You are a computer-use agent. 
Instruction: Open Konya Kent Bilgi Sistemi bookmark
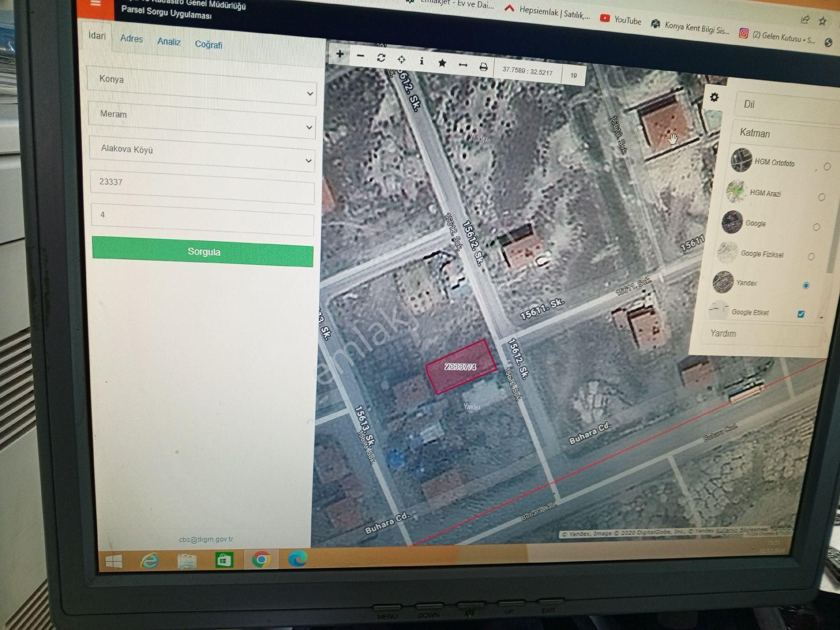[690, 28]
